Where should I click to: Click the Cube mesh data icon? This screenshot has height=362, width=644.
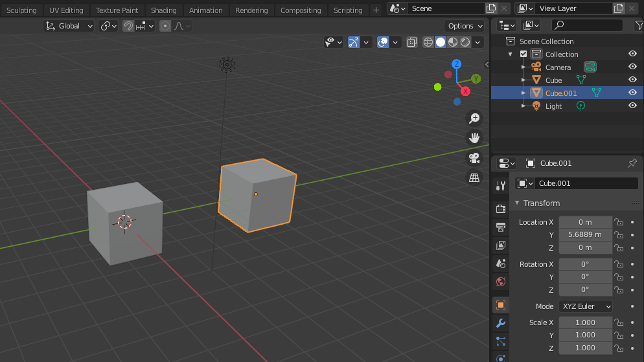click(581, 80)
